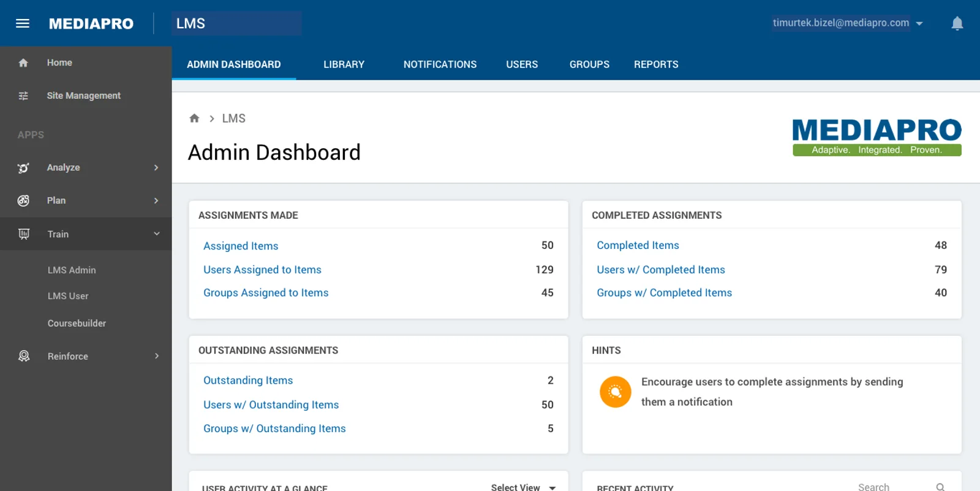Switch to the Admin Dashboard tab
This screenshot has width=980, height=491.
tap(234, 64)
